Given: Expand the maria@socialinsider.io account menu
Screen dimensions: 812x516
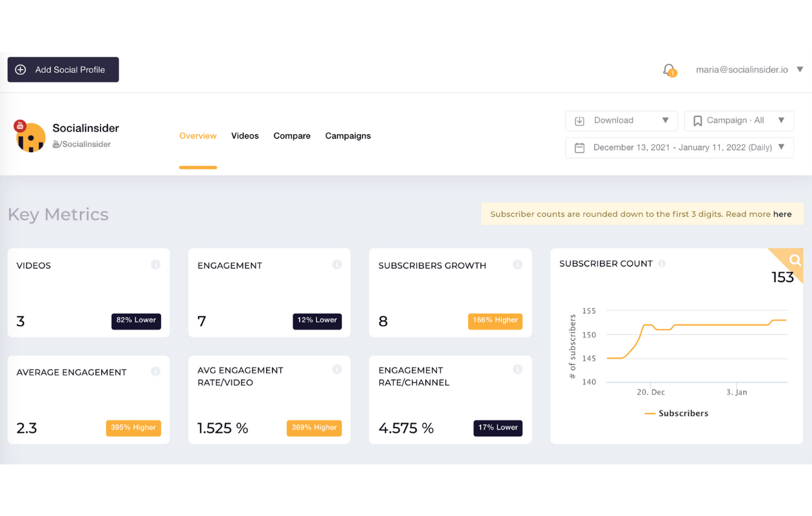Looking at the screenshot, I should tap(749, 70).
